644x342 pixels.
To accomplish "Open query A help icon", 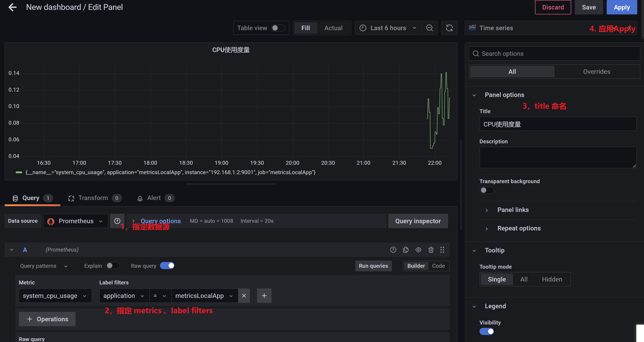I will point(393,250).
